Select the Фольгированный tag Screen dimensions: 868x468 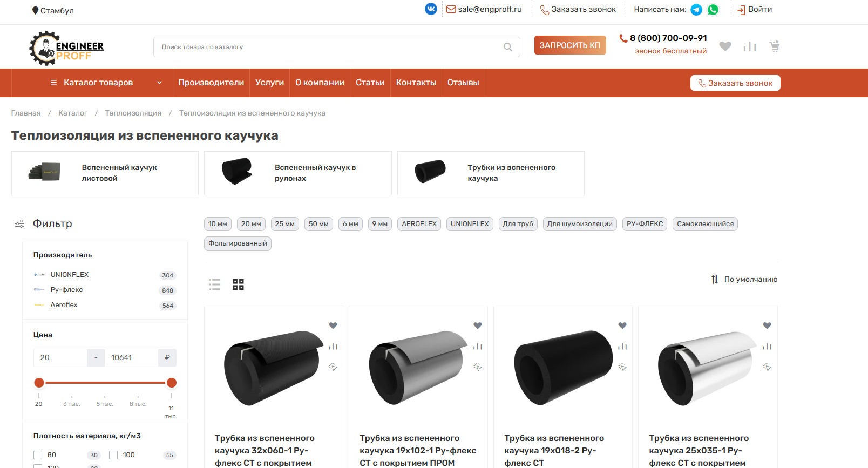coord(238,243)
